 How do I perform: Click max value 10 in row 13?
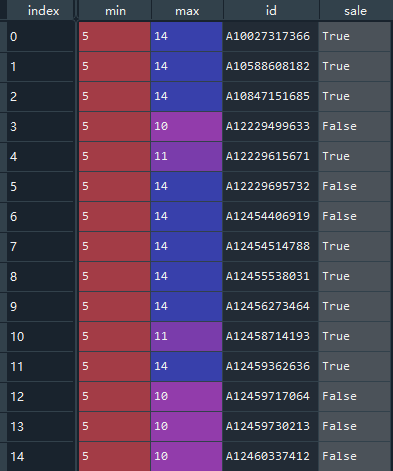[x=186, y=426]
